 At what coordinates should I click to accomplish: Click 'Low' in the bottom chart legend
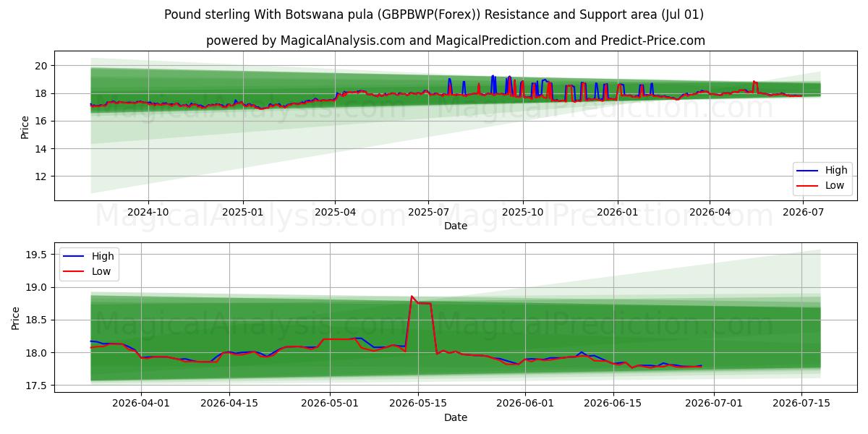coord(102,271)
